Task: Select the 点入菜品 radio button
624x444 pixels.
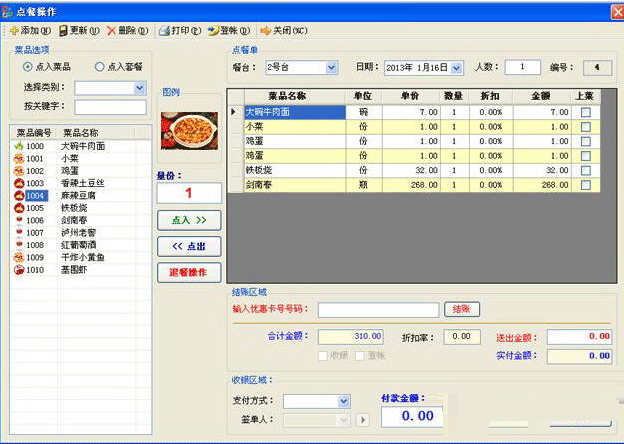Action: pyautogui.click(x=27, y=67)
